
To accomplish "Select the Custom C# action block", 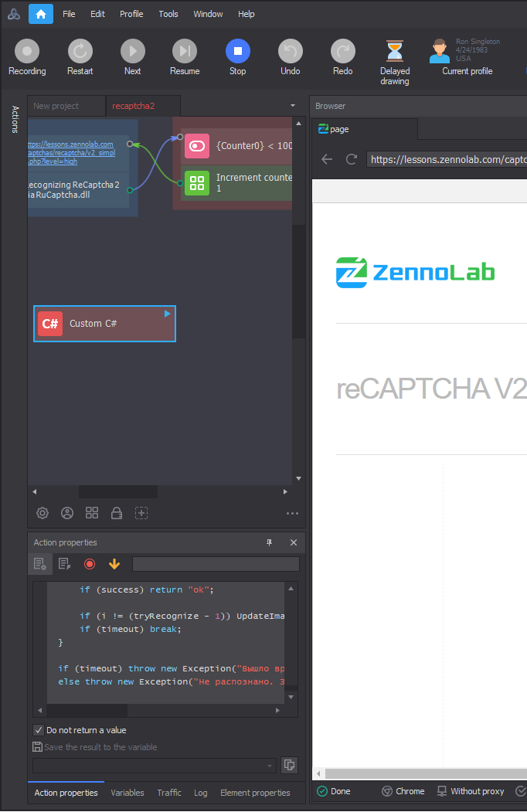I will [104, 324].
